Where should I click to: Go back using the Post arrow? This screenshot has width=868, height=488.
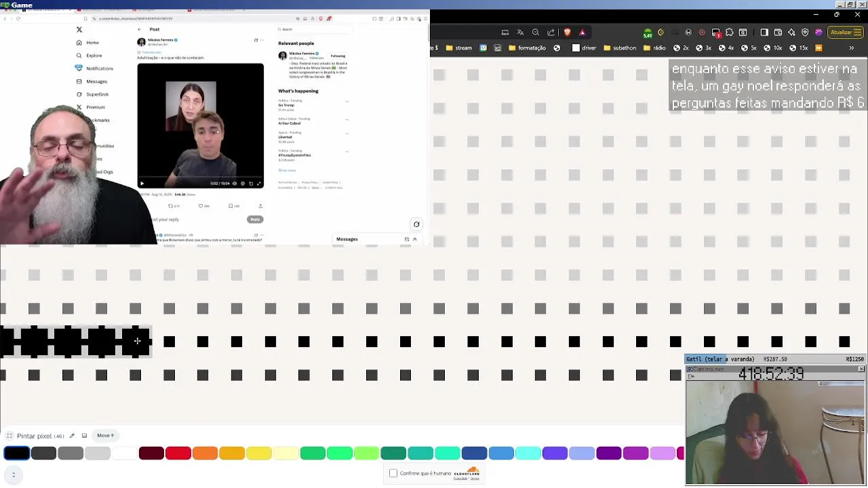[x=139, y=29]
